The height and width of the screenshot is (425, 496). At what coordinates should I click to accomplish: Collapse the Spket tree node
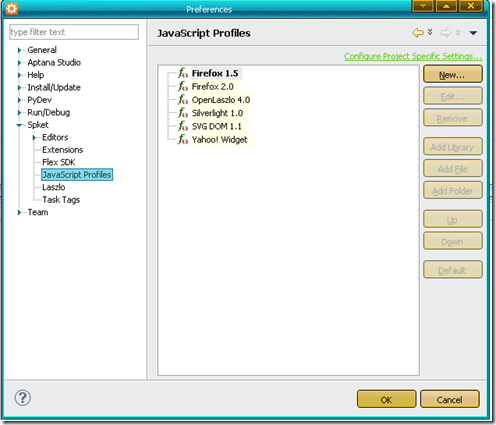click(19, 125)
